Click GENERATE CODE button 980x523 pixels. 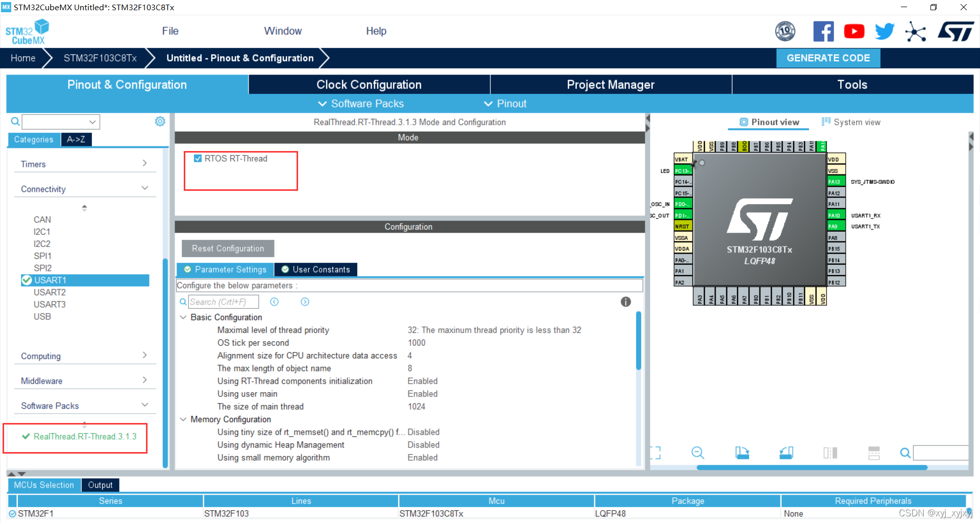coord(828,58)
